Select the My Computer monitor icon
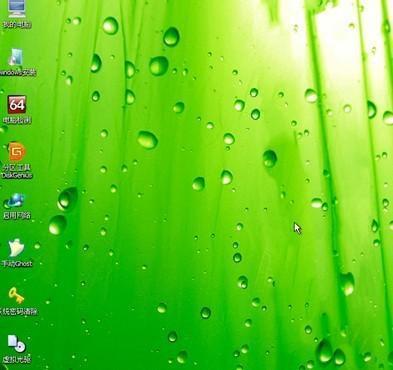This screenshot has height=370, width=393. 16,9
